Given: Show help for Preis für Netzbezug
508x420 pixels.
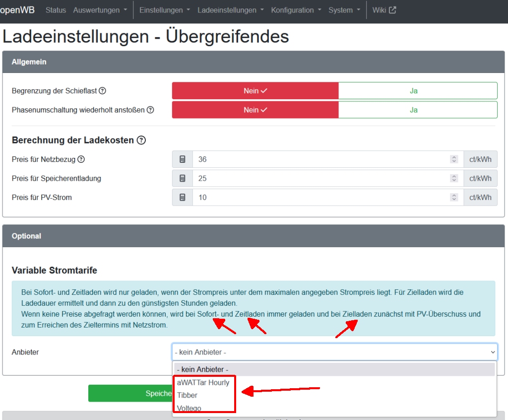Looking at the screenshot, I should (81, 159).
